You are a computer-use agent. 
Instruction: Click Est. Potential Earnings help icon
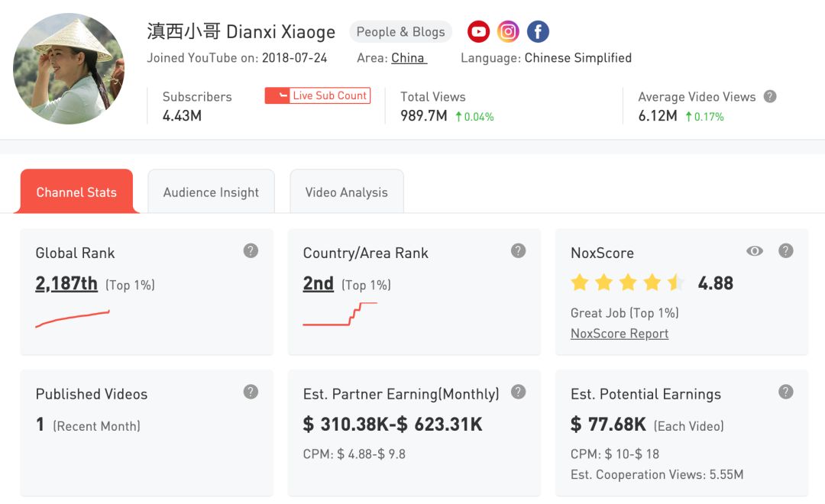point(785,392)
